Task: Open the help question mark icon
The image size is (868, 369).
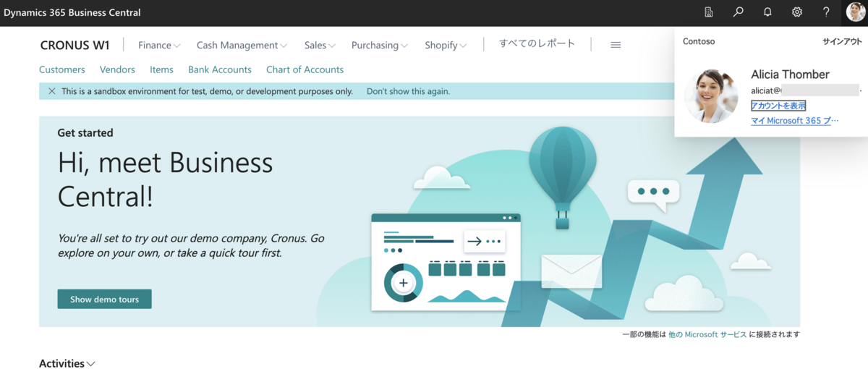Action: click(826, 12)
